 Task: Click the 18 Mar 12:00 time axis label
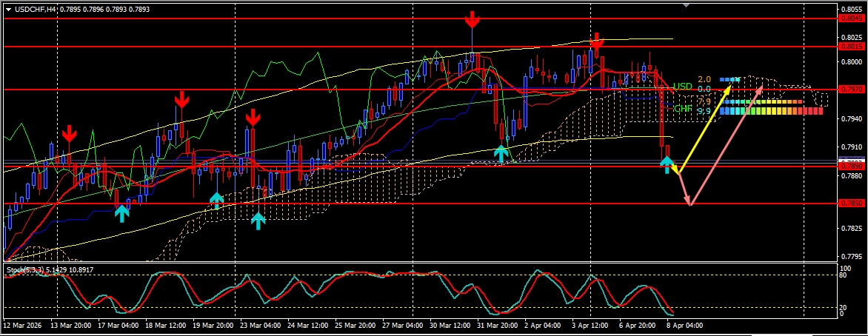click(164, 326)
